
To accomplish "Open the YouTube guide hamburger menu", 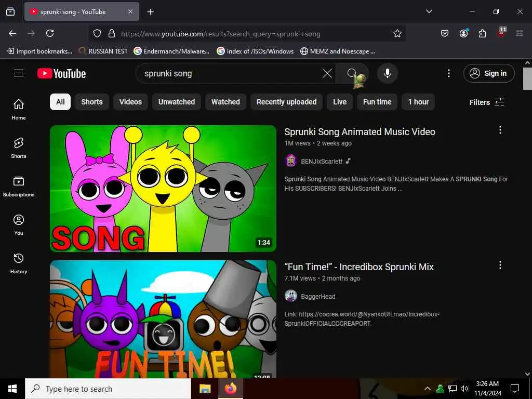I will point(19,73).
